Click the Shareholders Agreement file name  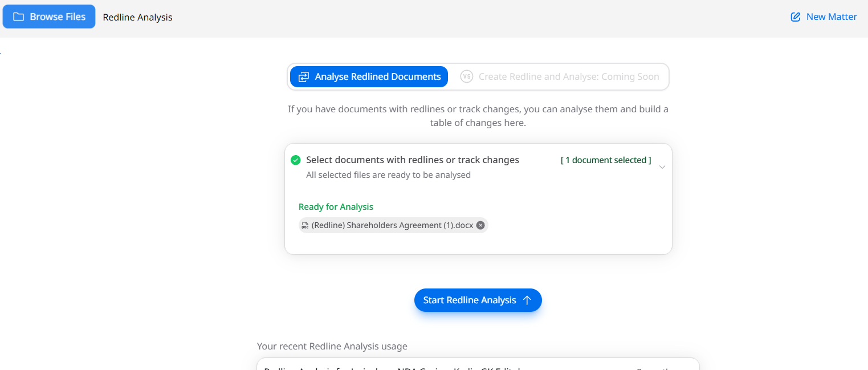(392, 225)
